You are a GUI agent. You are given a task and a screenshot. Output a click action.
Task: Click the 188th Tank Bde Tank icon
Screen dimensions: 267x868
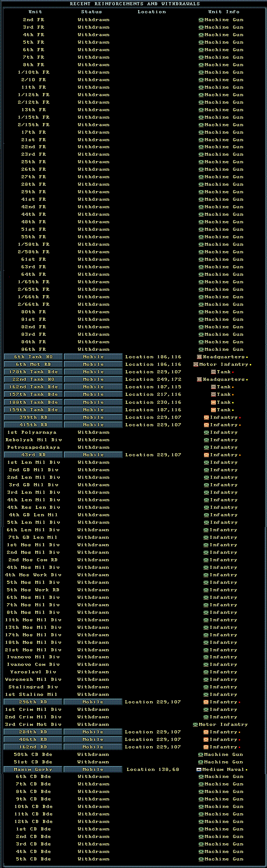point(213,402)
